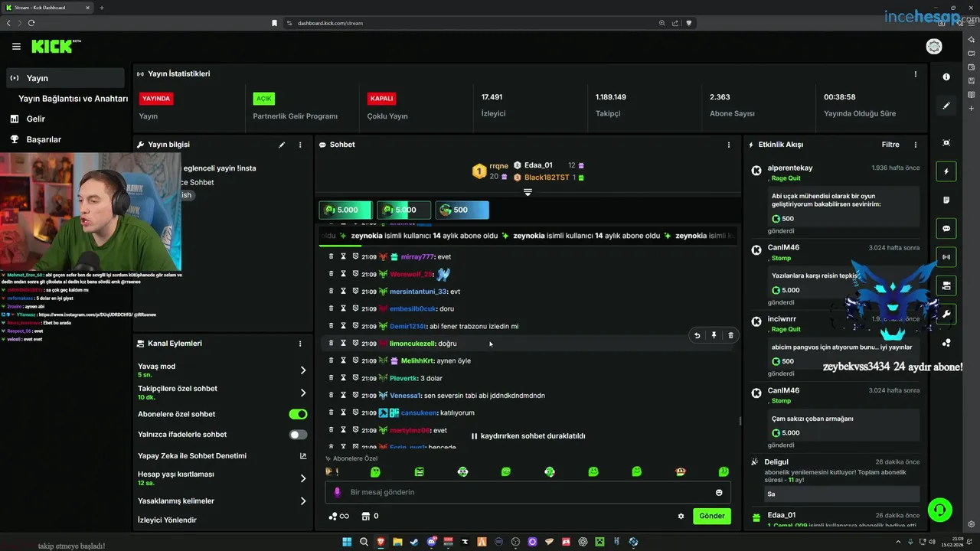Image resolution: width=980 pixels, height=551 pixels.
Task: Open the three-dot menu of Sohbet panel
Action: pos(728,145)
